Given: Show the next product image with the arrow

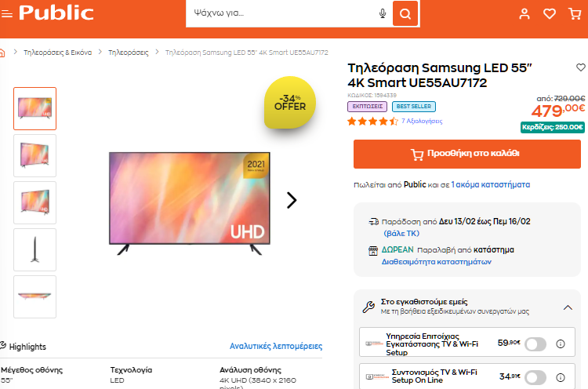Looking at the screenshot, I should pos(292,200).
